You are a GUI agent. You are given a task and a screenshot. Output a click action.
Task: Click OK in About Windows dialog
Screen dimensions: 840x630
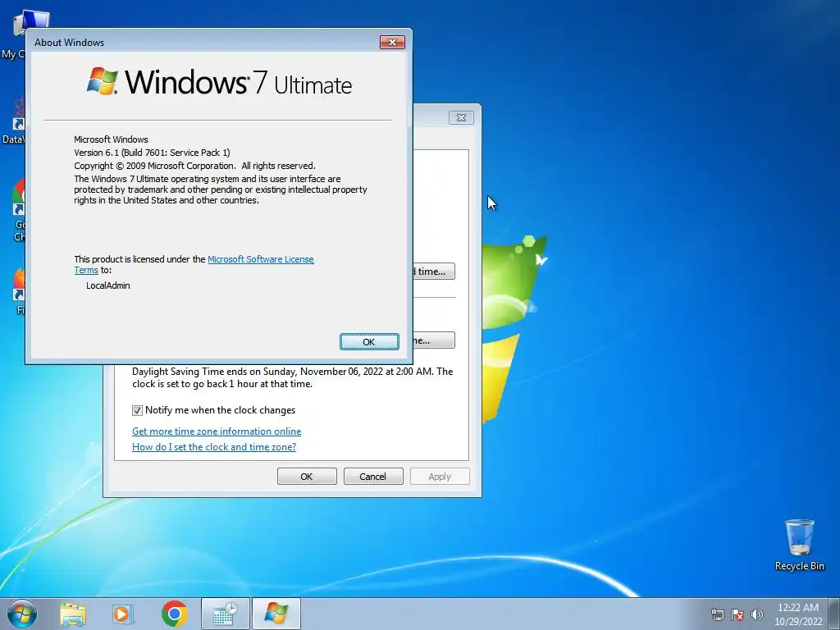tap(369, 342)
